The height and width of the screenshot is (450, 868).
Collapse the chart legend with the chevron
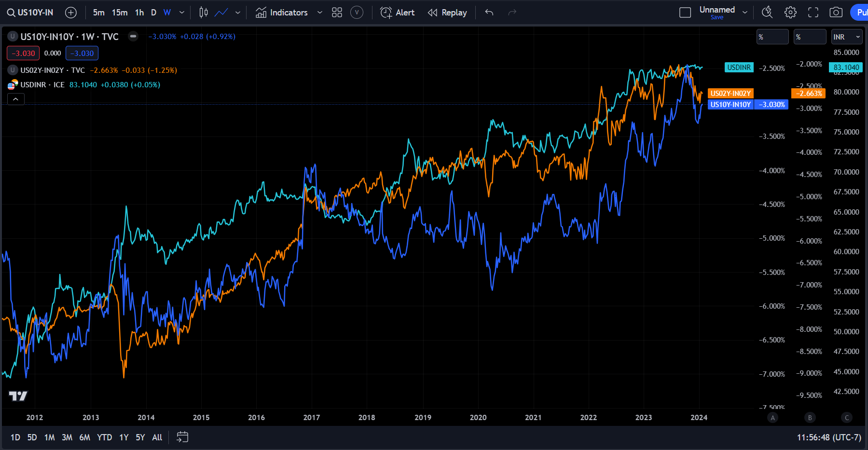(x=15, y=99)
